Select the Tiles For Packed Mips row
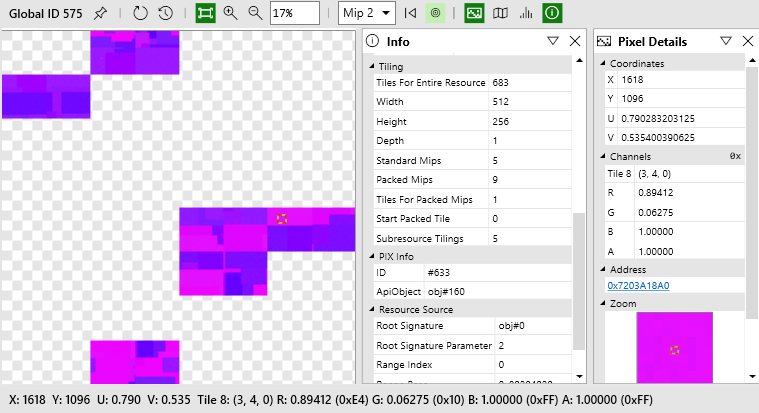Image resolution: width=759 pixels, height=413 pixels. pyautogui.click(x=472, y=199)
